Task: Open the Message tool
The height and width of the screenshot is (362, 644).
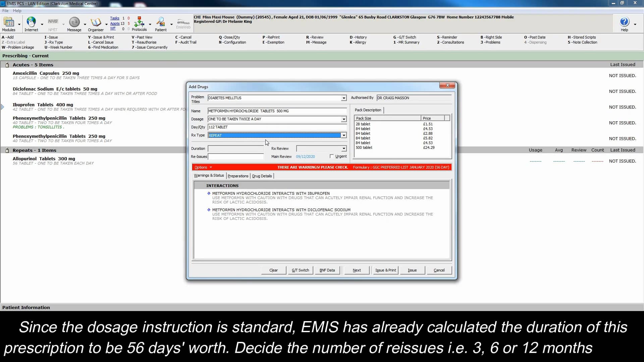Action: 74,22
